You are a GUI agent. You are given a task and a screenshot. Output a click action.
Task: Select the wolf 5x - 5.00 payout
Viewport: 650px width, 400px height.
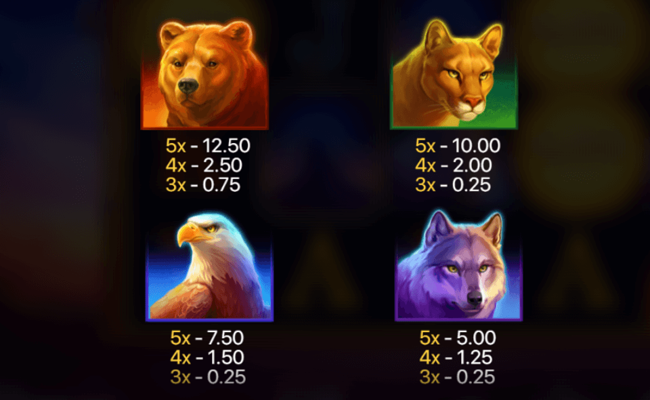pos(458,338)
